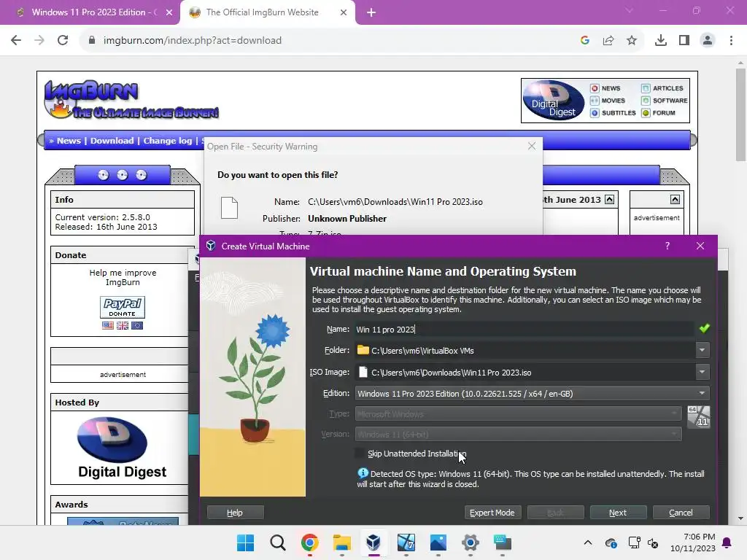Click the Name field with Win 11 pro 2023
Image resolution: width=747 pixels, height=560 pixels.
[x=524, y=329]
